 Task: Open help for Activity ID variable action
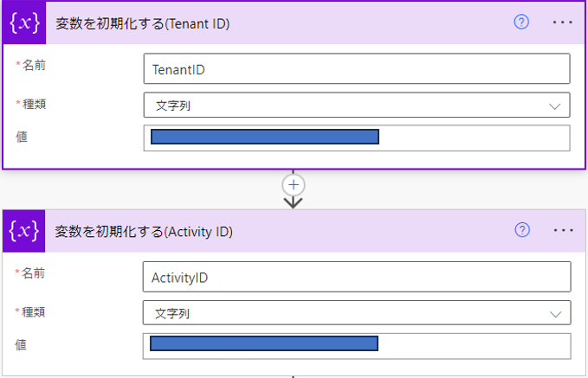522,229
